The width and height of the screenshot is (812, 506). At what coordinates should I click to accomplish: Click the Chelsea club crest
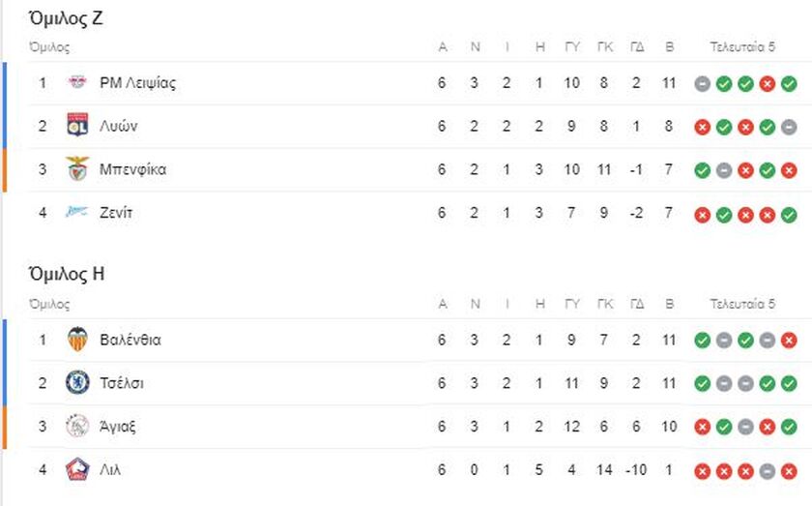click(x=77, y=383)
